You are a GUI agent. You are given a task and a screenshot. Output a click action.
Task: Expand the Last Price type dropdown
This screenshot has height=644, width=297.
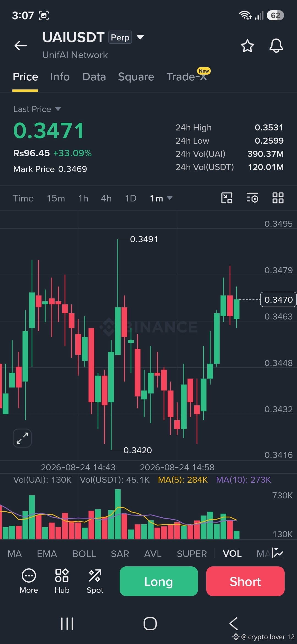(x=58, y=109)
